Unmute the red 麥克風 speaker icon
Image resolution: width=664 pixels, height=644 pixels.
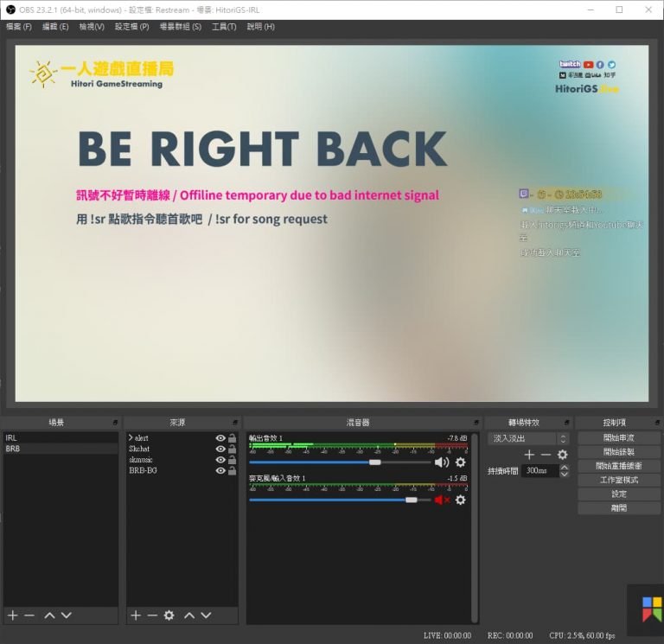pos(442,500)
